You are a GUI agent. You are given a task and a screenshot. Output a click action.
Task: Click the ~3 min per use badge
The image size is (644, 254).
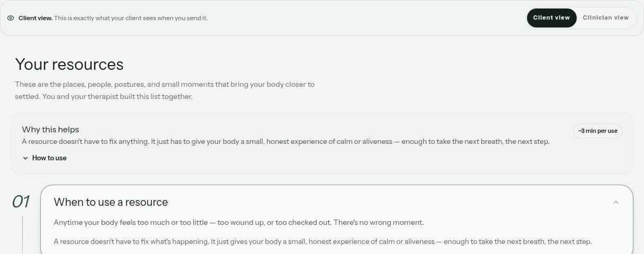(597, 131)
